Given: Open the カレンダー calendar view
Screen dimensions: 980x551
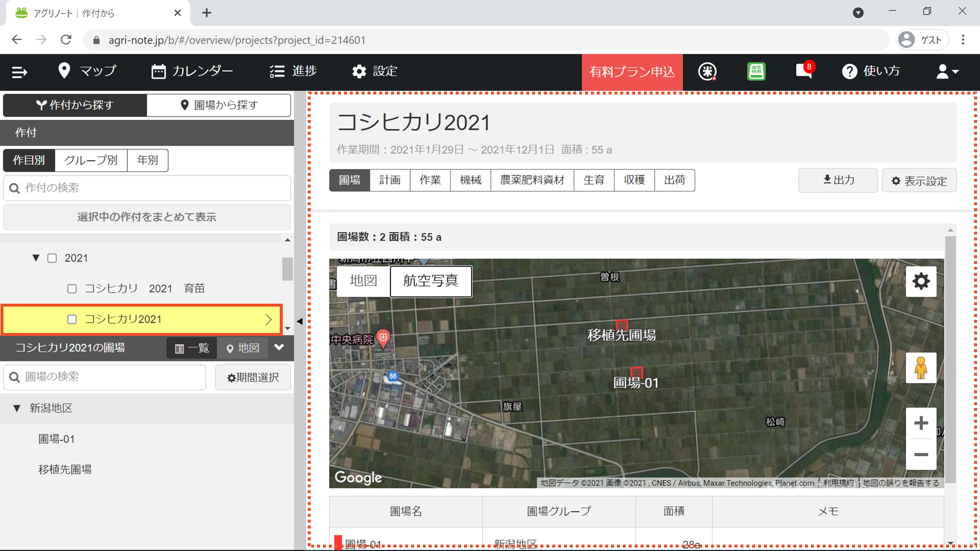Looking at the screenshot, I should tap(192, 71).
